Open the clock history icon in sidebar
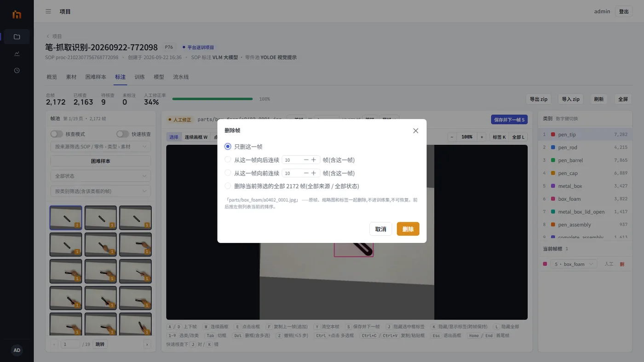 pos(17,70)
